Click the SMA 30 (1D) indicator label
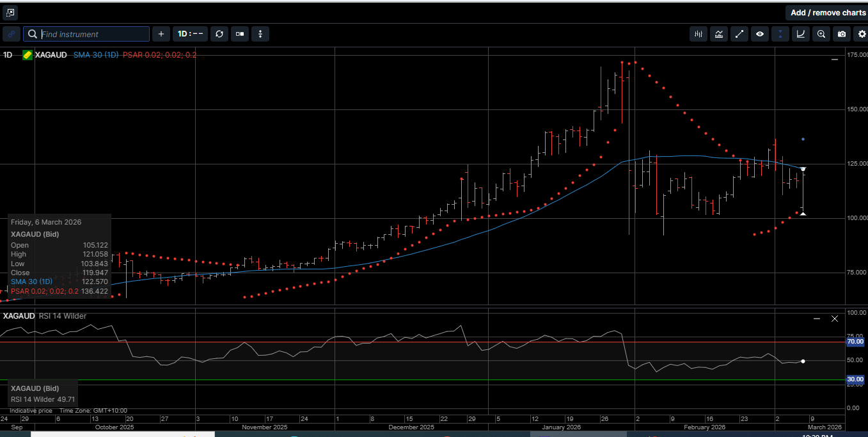 click(x=96, y=55)
